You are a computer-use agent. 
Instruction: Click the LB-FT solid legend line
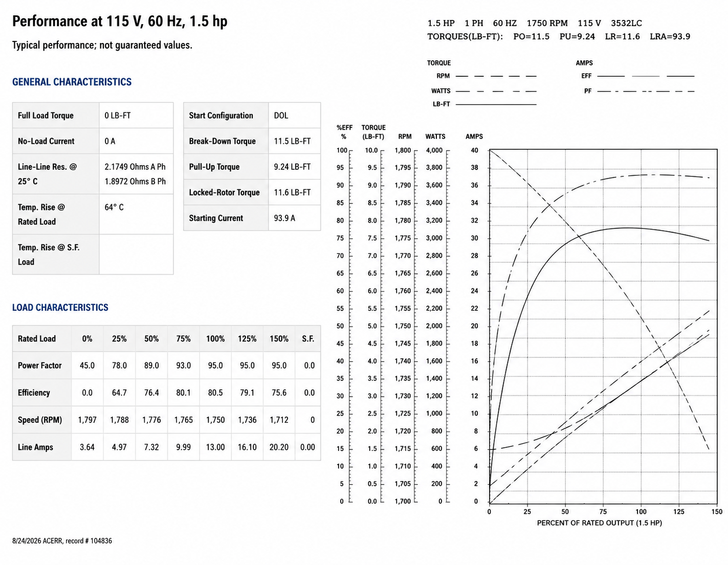[x=496, y=104]
